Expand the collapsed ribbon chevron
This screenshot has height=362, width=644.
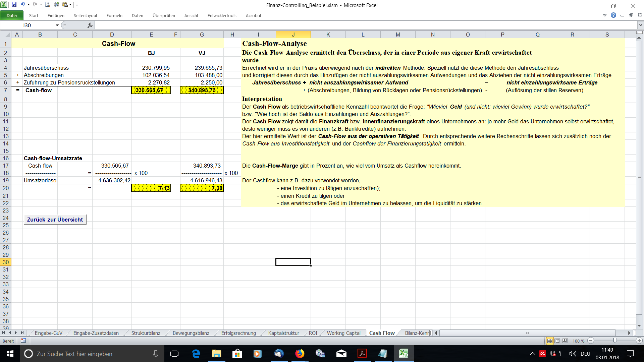pyautogui.click(x=605, y=15)
